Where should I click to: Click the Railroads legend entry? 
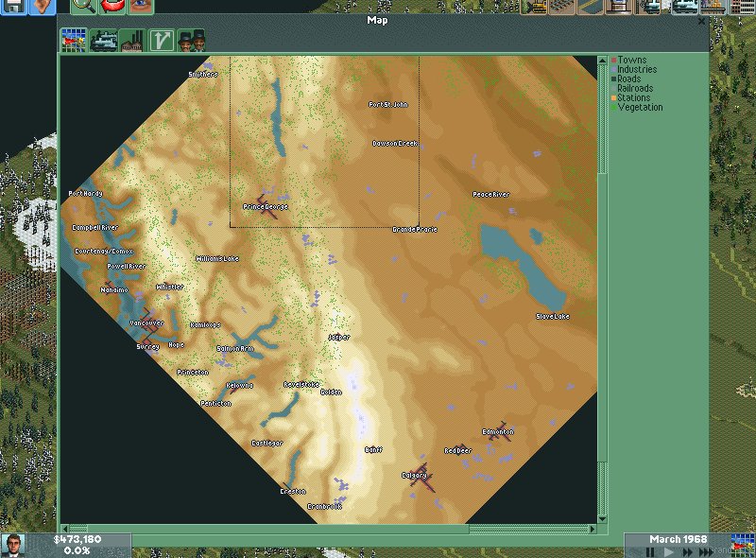(632, 88)
